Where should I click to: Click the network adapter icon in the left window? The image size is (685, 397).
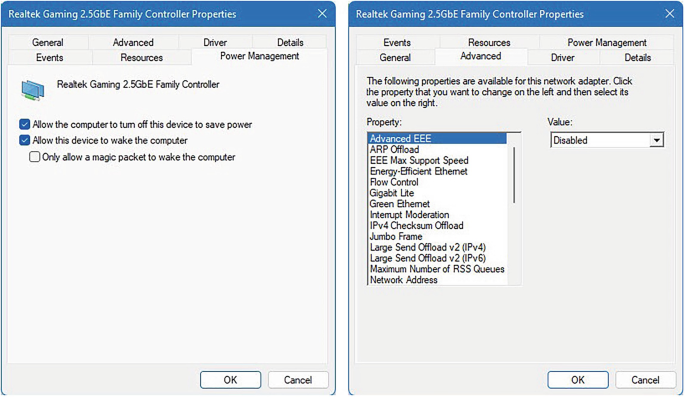[33, 90]
